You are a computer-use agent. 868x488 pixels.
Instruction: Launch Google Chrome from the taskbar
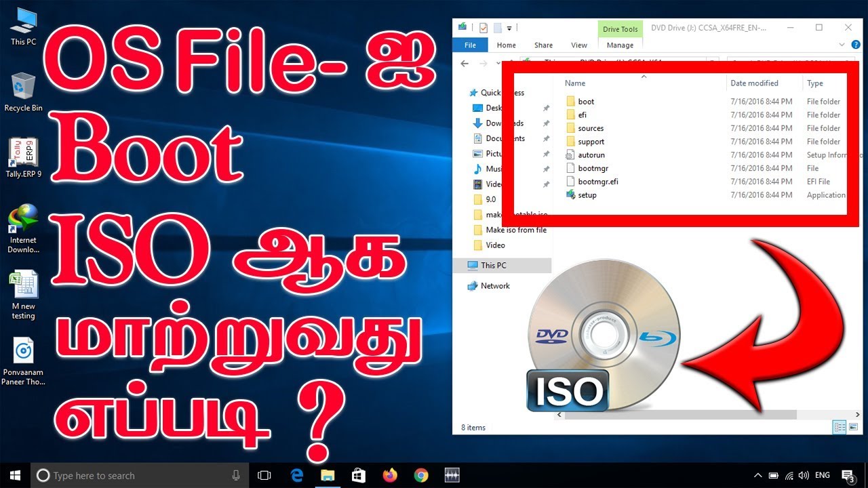(421, 476)
